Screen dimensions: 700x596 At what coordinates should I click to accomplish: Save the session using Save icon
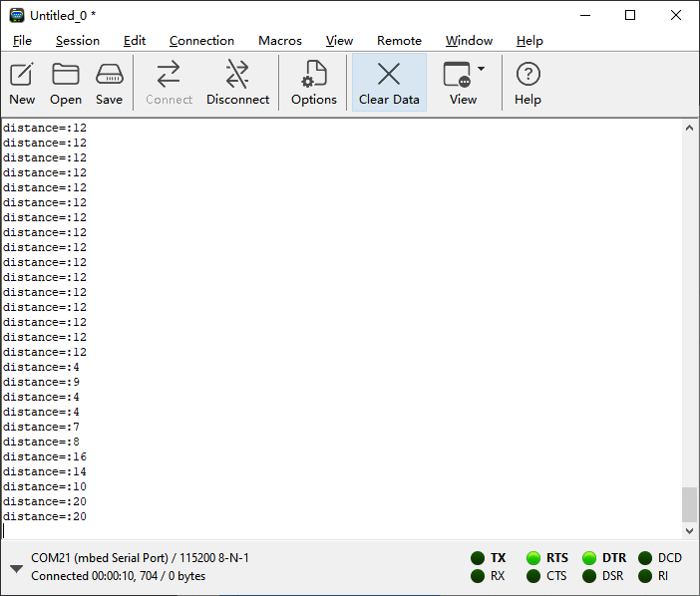point(109,83)
